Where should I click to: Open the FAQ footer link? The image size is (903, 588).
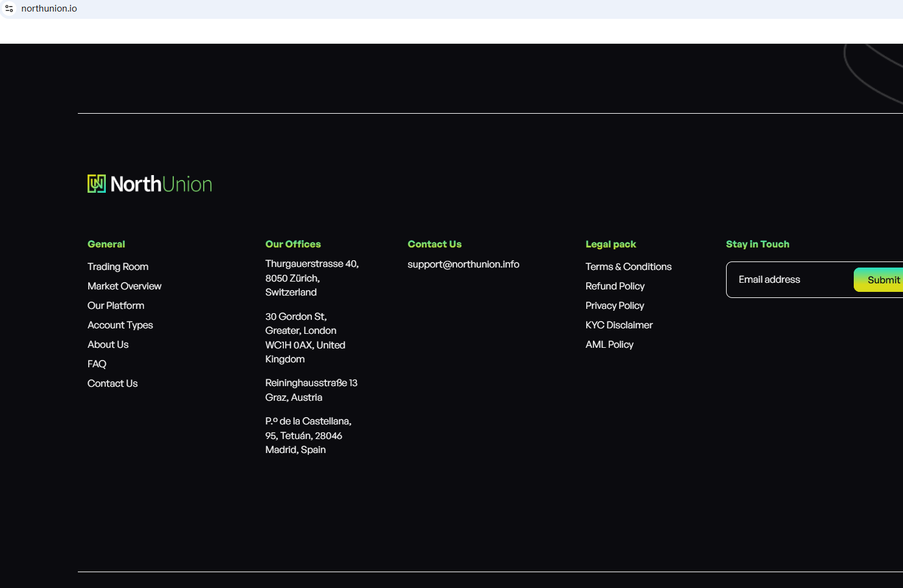[97, 364]
